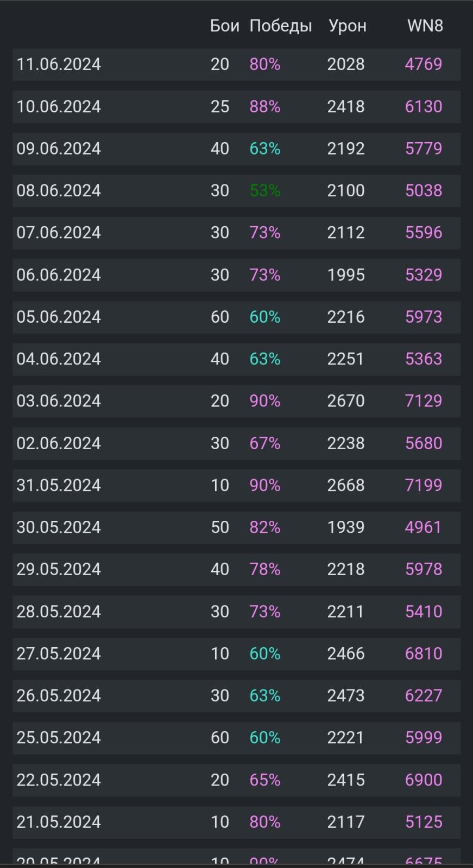Sort by the Победы column header
This screenshot has height=868, width=473.
[280, 25]
